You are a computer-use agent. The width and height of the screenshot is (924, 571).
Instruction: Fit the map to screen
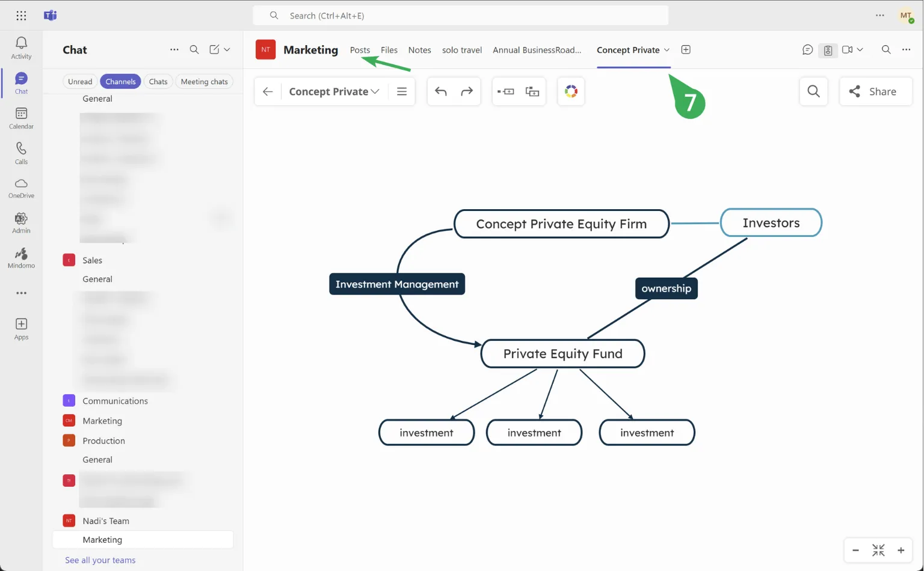pyautogui.click(x=878, y=550)
